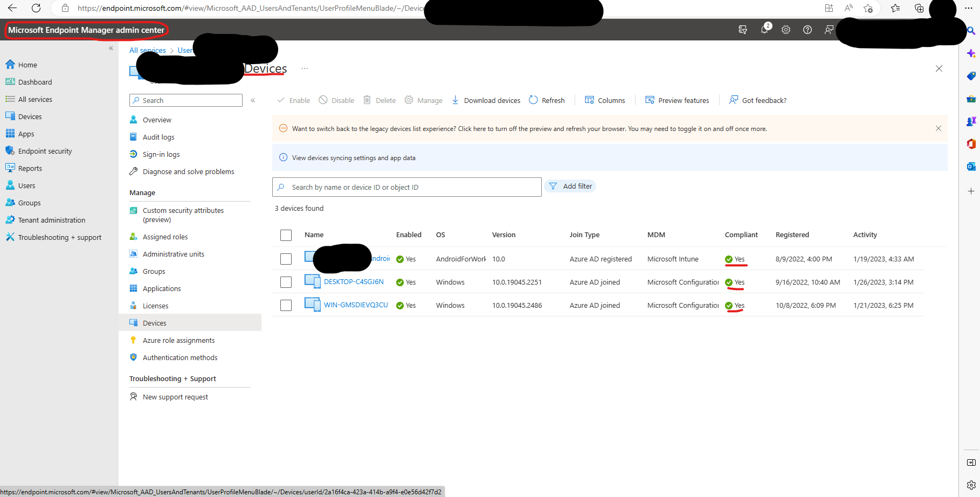Click the directory filter icon in the header
This screenshot has width=980, height=497.
point(742,30)
